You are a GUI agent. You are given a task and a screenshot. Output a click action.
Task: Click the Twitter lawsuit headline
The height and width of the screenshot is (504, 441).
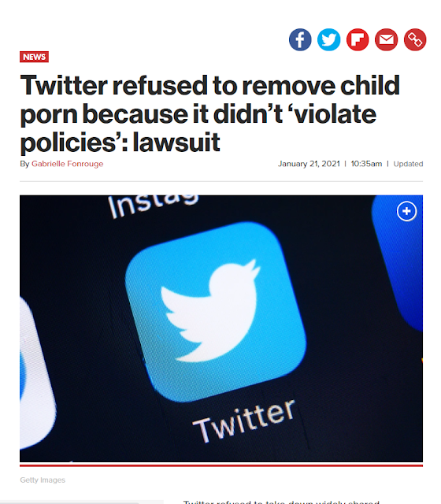tap(209, 113)
